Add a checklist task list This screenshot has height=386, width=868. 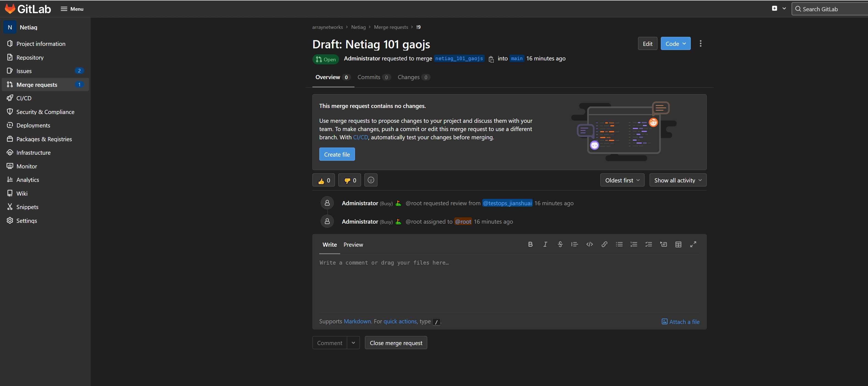pyautogui.click(x=649, y=244)
